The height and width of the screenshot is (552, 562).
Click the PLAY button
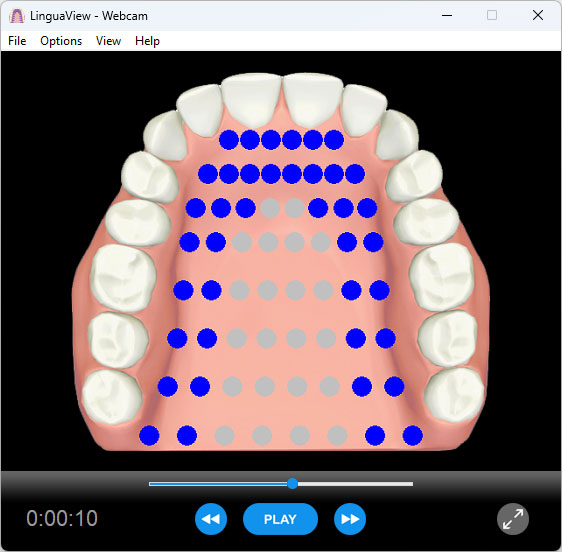coord(280,519)
